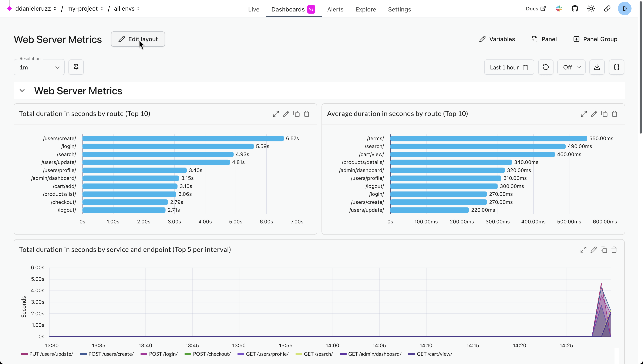Screen dimensions: 643x364
Task: Pin the variables bar with pin icon
Action: pyautogui.click(x=76, y=67)
